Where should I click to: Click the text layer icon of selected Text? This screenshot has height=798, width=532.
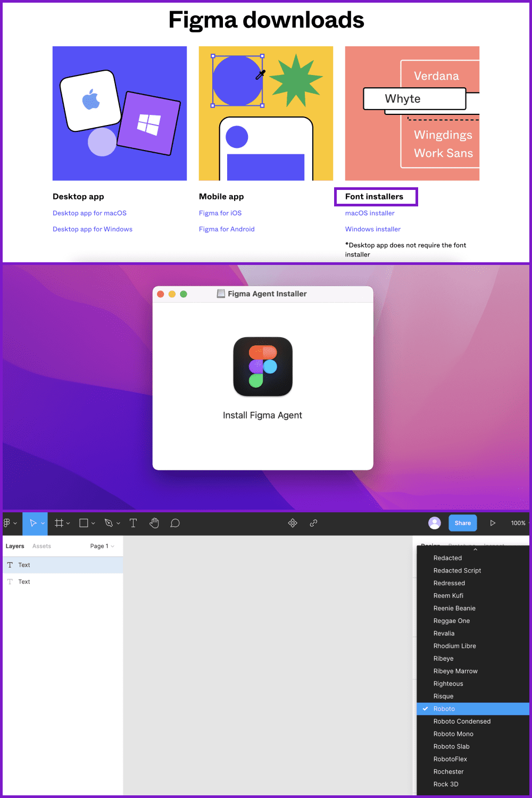(10, 565)
